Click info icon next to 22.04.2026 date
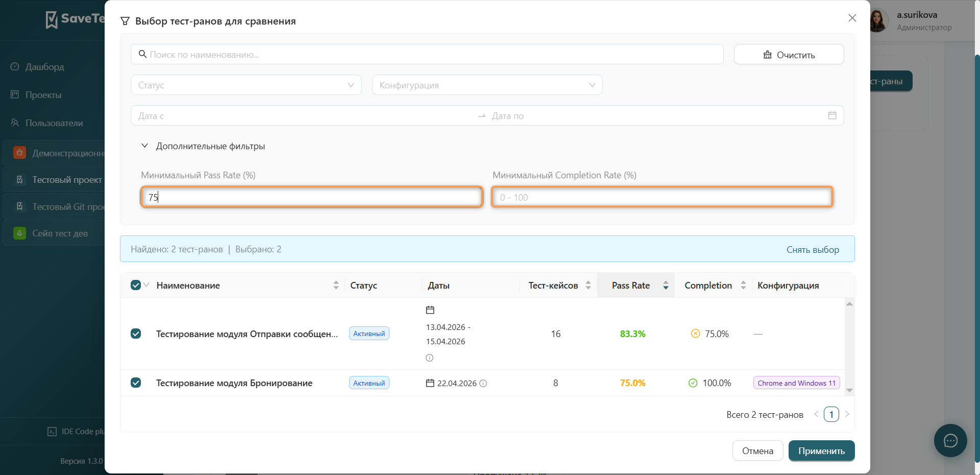 coord(483,383)
